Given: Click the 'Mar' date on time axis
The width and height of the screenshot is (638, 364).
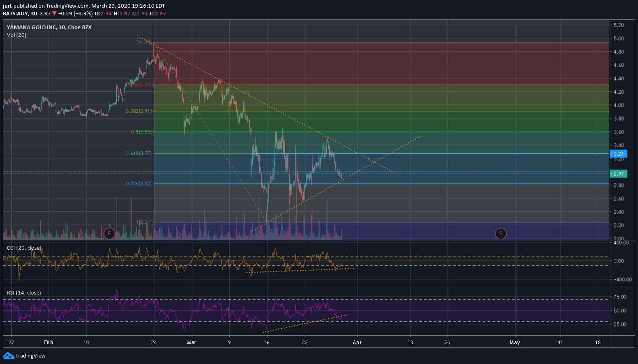Looking at the screenshot, I should click(x=192, y=343).
